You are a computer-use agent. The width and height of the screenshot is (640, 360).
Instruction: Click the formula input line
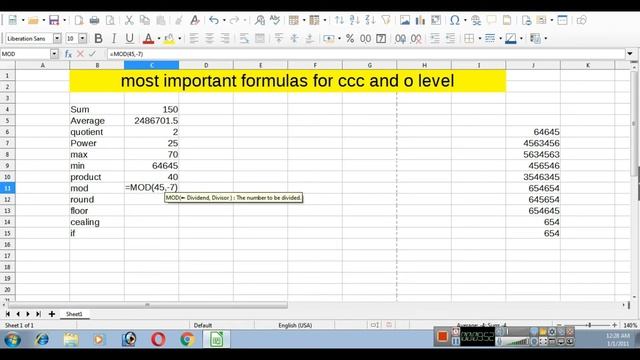366,54
